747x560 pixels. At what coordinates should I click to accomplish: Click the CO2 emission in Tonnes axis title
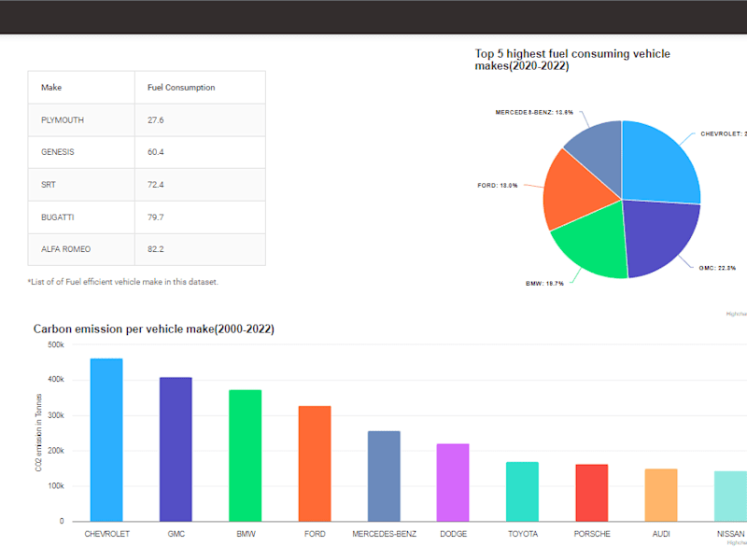click(x=38, y=432)
